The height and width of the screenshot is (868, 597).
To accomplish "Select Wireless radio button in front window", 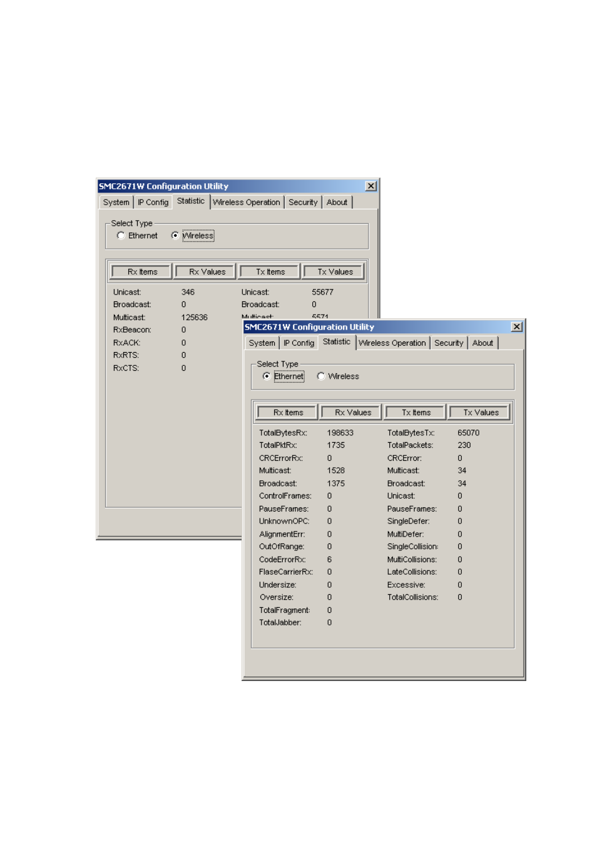I will tap(321, 376).
